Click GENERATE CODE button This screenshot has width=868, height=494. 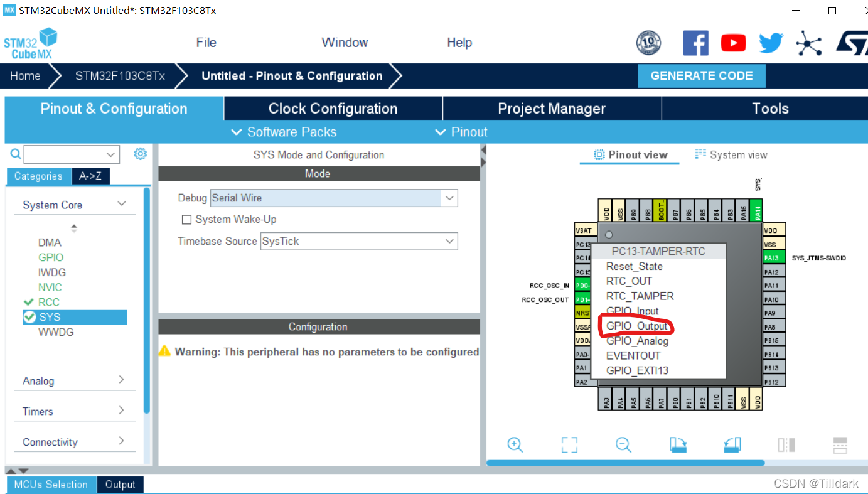(x=702, y=76)
